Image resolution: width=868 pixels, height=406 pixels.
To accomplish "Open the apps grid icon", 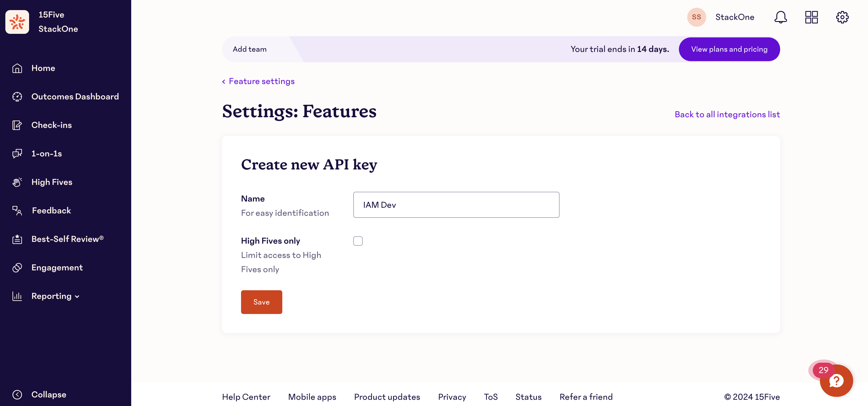I will coord(812,17).
